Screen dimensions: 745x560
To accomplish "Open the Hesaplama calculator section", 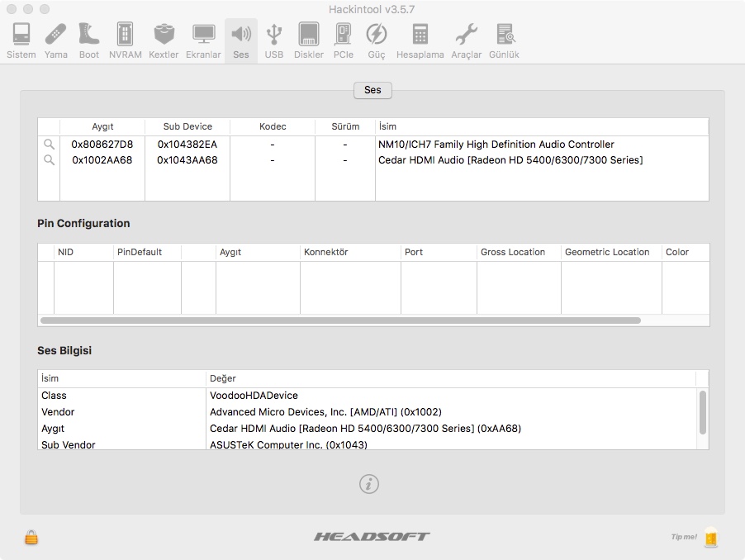I will 420,40.
